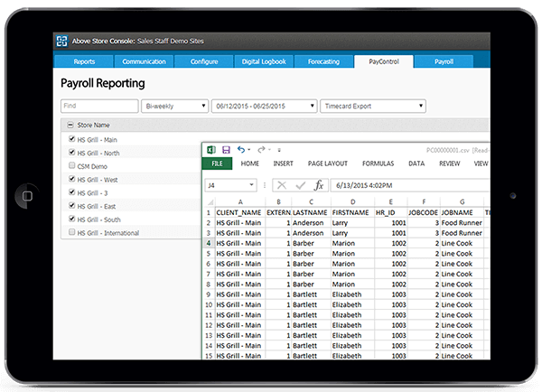Click the CLIENT_NAME header cell
This screenshot has width=542, height=392.
[238, 212]
